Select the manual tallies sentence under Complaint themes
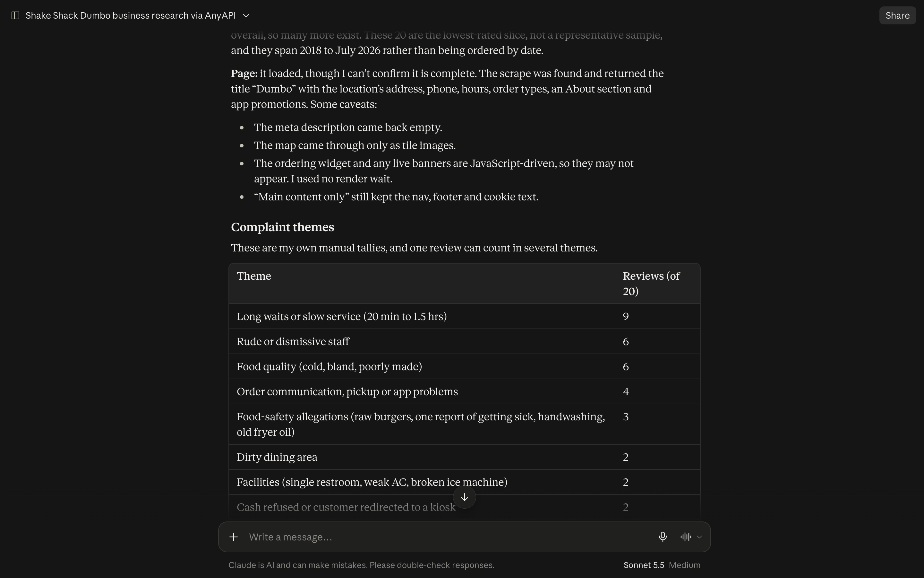This screenshot has height=578, width=924. (414, 248)
